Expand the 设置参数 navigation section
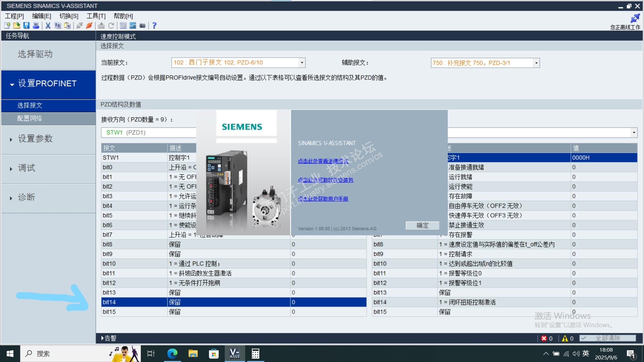This screenshot has width=644, height=362. click(35, 139)
